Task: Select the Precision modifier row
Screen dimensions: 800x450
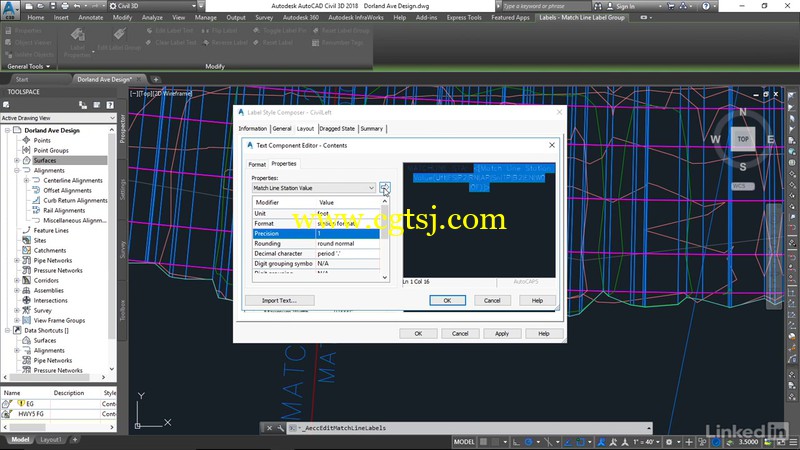Action: pyautogui.click(x=316, y=234)
